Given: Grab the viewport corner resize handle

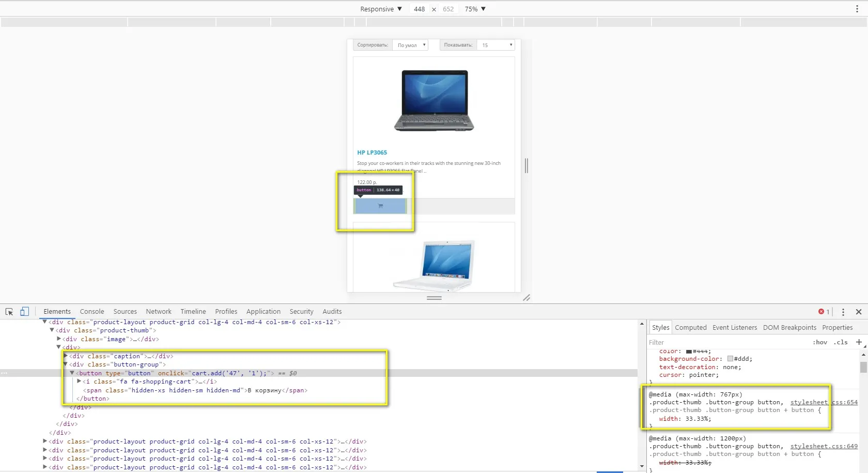Looking at the screenshot, I should [526, 298].
